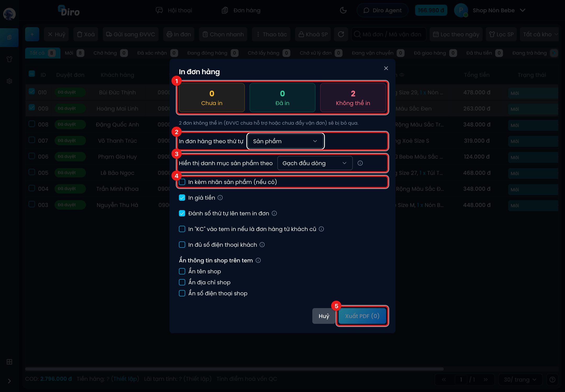Click info icon next to Gạch đầu dòng dropdown
The height and width of the screenshot is (392, 565).
click(x=360, y=163)
